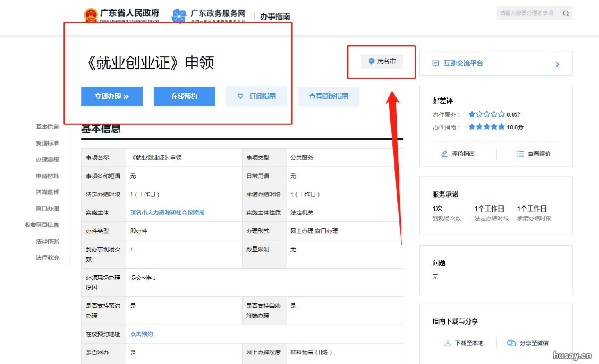Image resolution: width=599 pixels, height=364 pixels.
Task: Go to 法律依据 section in sidebar
Action: pyautogui.click(x=47, y=241)
